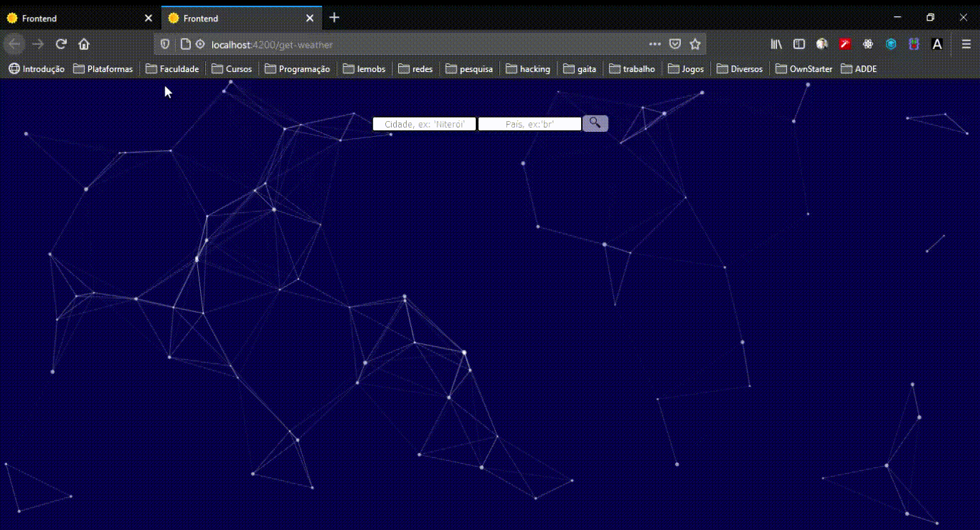
Task: Open the React developer tools extension icon
Action: [867, 44]
